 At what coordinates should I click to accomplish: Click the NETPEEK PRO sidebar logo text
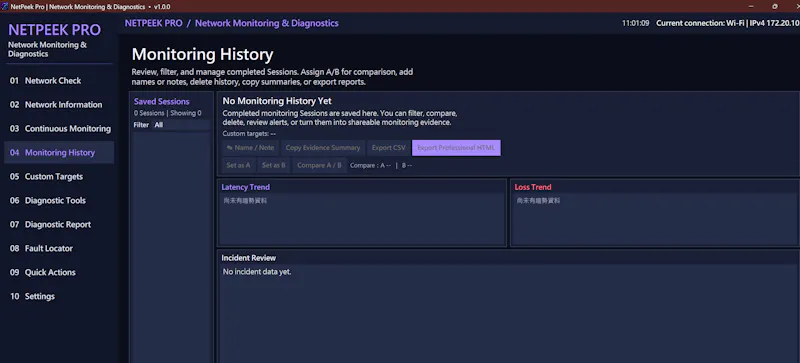55,30
